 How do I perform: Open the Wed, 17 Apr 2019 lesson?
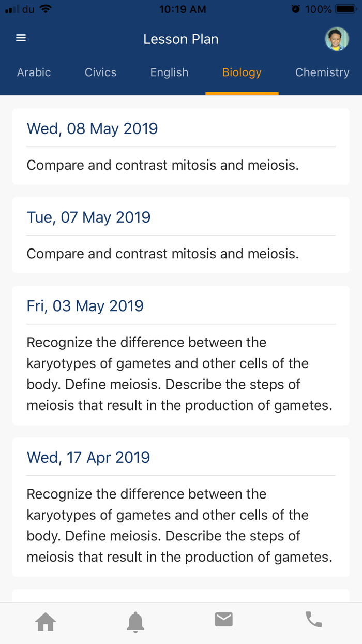coord(180,507)
